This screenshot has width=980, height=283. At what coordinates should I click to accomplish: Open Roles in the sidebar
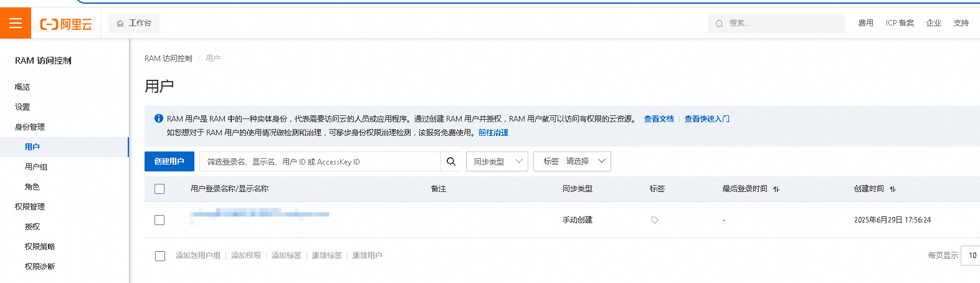coord(32,187)
